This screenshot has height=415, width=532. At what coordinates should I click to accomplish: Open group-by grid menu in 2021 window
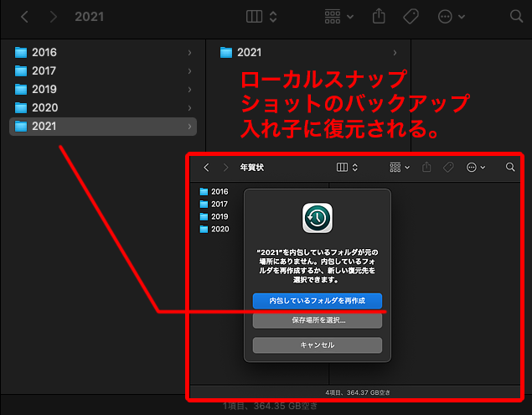pos(339,16)
